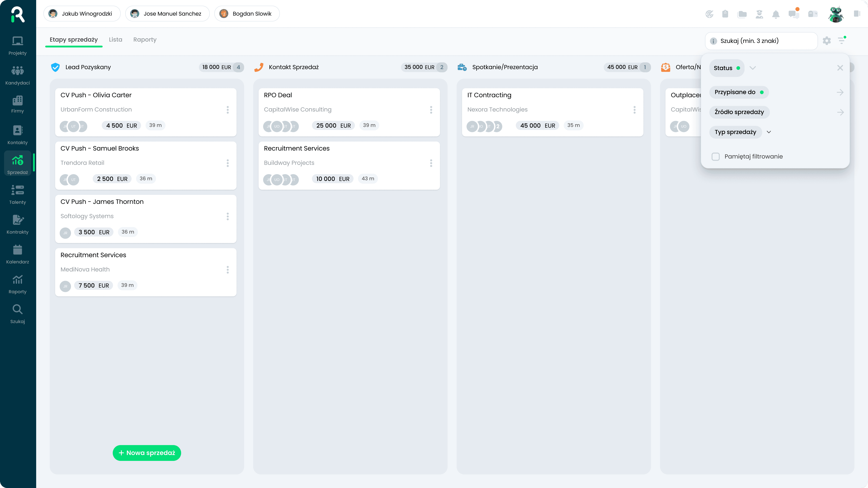
Task: Open the Firmy sidebar section
Action: [x=18, y=104]
